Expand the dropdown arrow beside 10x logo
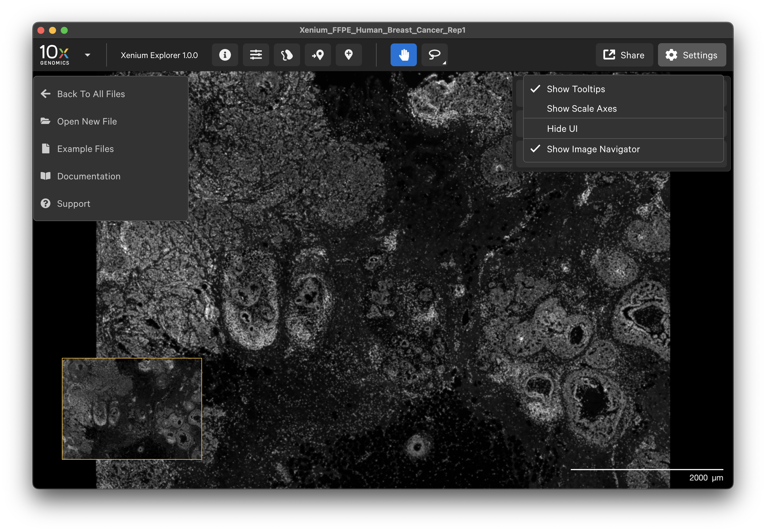 click(x=88, y=55)
